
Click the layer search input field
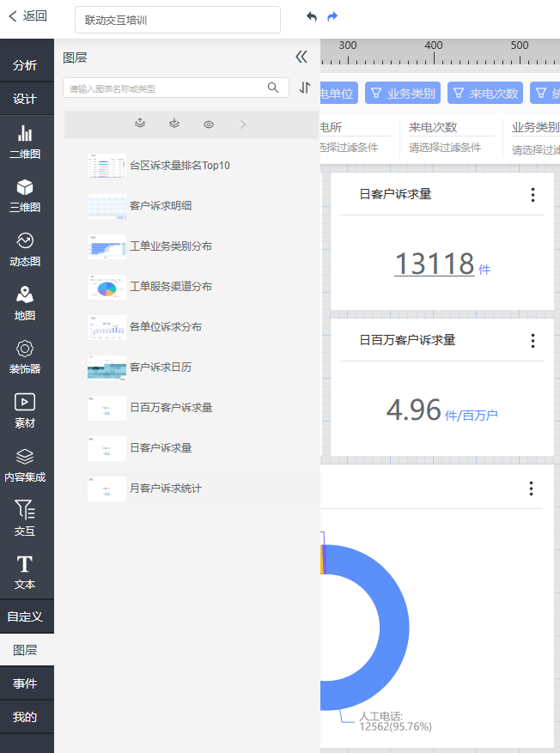pyautogui.click(x=165, y=88)
